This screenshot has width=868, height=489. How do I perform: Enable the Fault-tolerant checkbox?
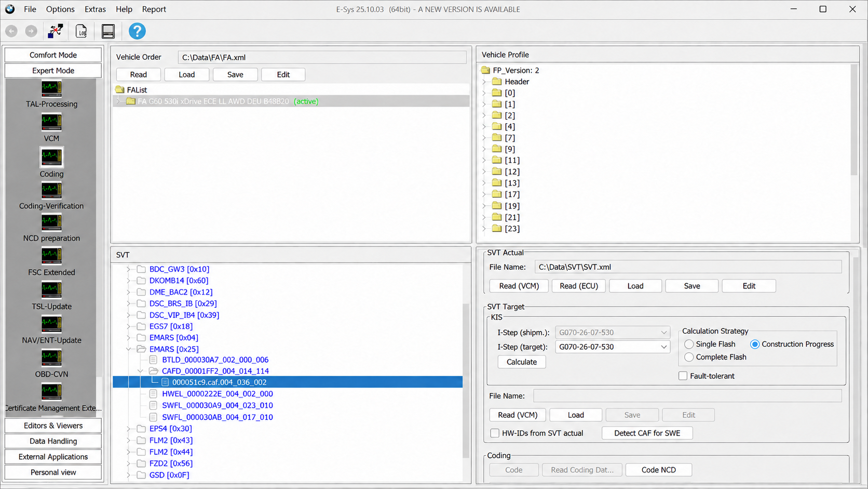point(683,376)
